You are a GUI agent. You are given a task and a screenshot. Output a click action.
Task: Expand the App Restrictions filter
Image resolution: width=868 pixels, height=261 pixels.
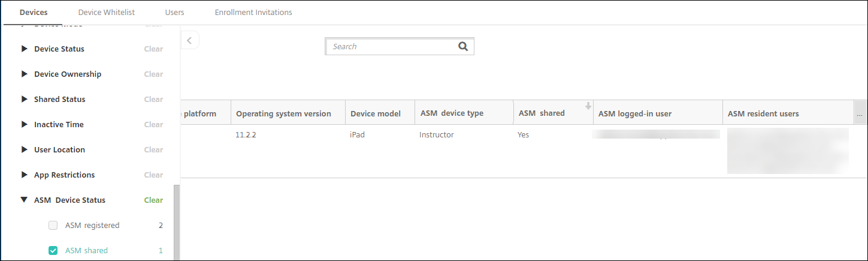click(x=25, y=175)
